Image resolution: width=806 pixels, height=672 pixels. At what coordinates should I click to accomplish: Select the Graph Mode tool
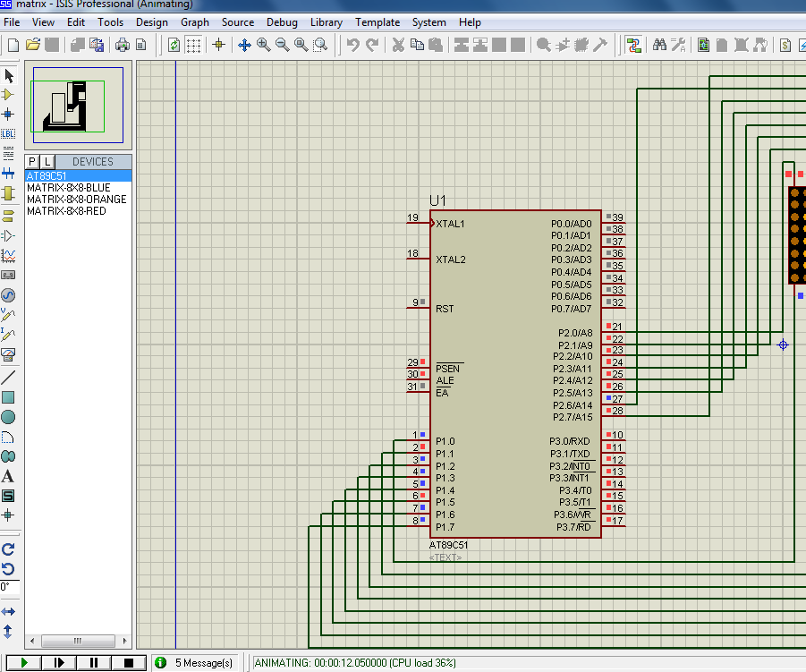click(x=8, y=255)
